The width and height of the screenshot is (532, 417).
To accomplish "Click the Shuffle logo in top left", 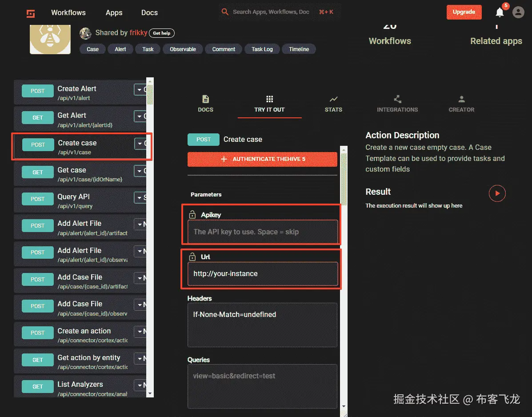I will 30,12.
